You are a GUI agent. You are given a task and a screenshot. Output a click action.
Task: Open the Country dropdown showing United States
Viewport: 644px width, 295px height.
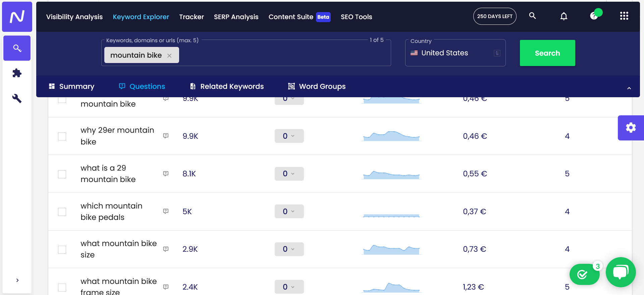point(455,53)
